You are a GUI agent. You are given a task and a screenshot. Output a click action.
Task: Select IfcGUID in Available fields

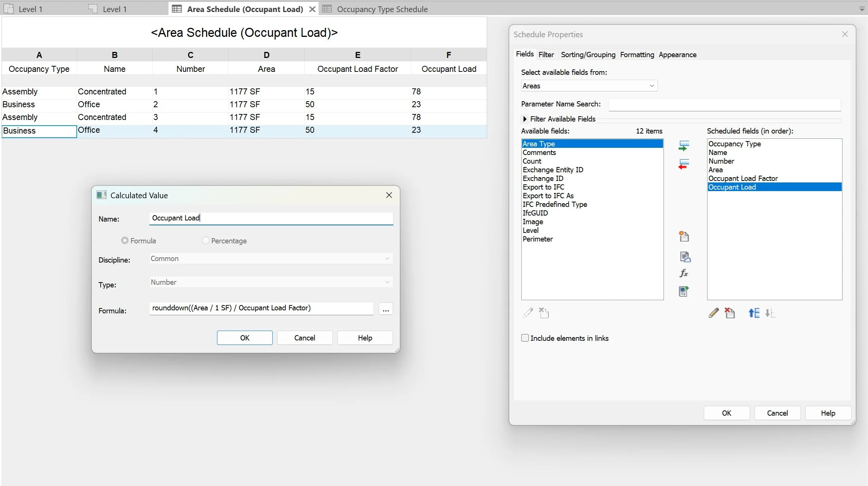592,213
